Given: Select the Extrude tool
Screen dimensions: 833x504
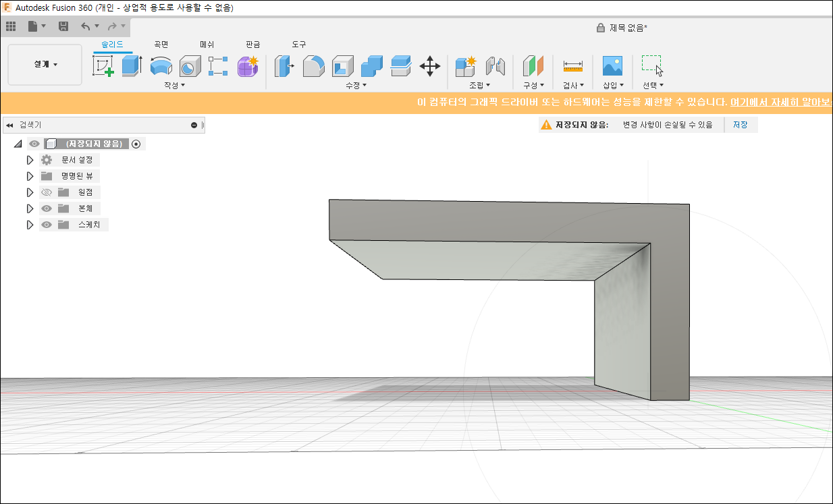Looking at the screenshot, I should click(132, 66).
